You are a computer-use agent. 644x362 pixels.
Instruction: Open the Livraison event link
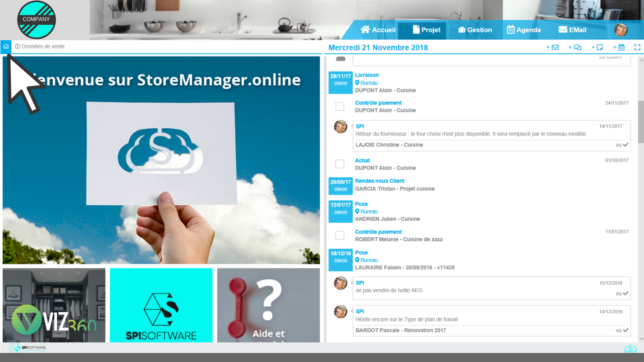(367, 75)
